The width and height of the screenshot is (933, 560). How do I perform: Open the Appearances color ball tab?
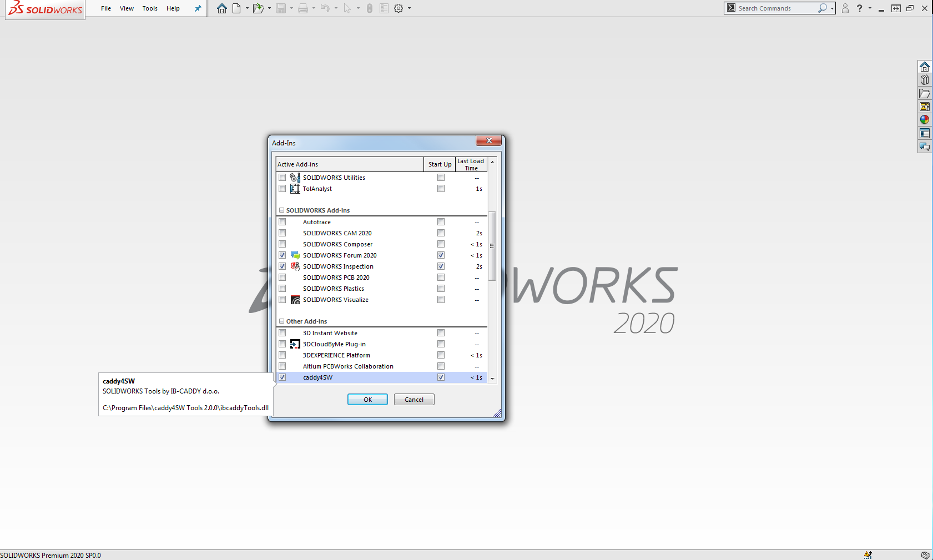[x=924, y=120]
